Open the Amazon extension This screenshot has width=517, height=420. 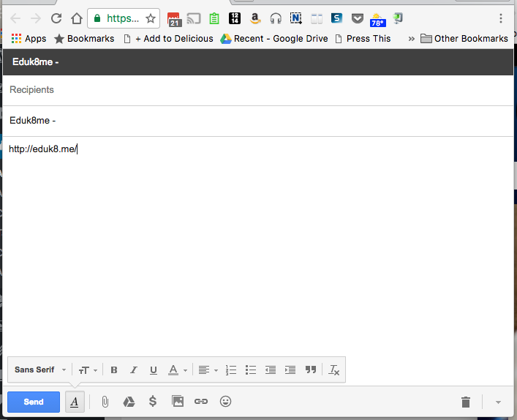(x=255, y=18)
